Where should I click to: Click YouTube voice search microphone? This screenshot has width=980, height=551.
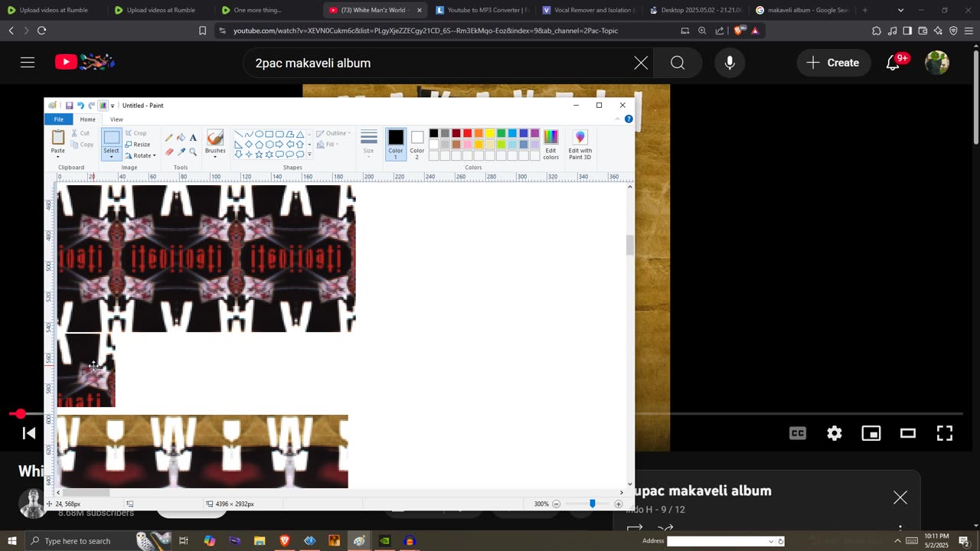730,63
